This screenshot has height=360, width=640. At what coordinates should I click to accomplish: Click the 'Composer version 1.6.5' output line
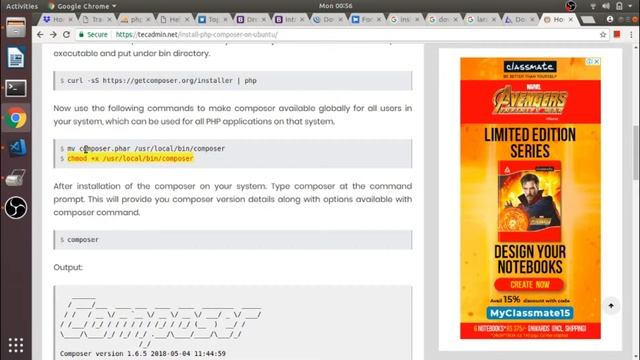(x=142, y=353)
